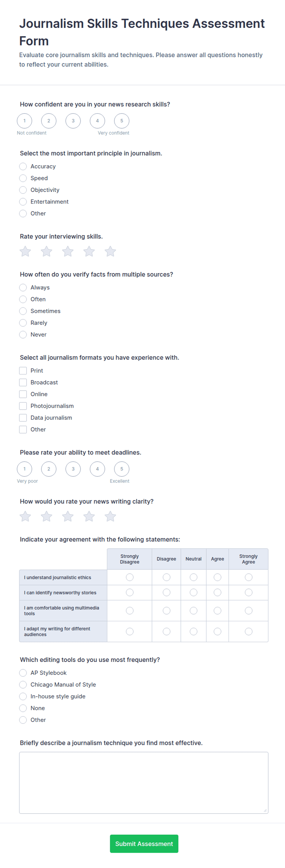Click first star under interviewing skills

click(25, 251)
